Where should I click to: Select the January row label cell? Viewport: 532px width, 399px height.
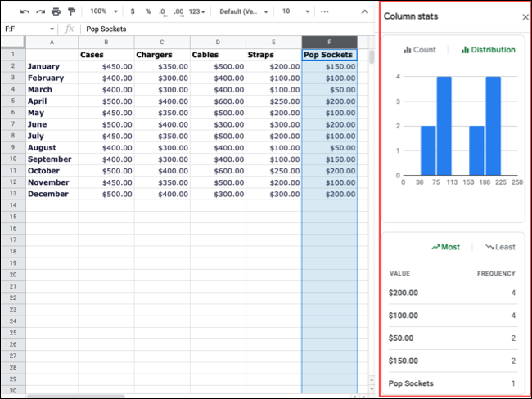click(52, 66)
